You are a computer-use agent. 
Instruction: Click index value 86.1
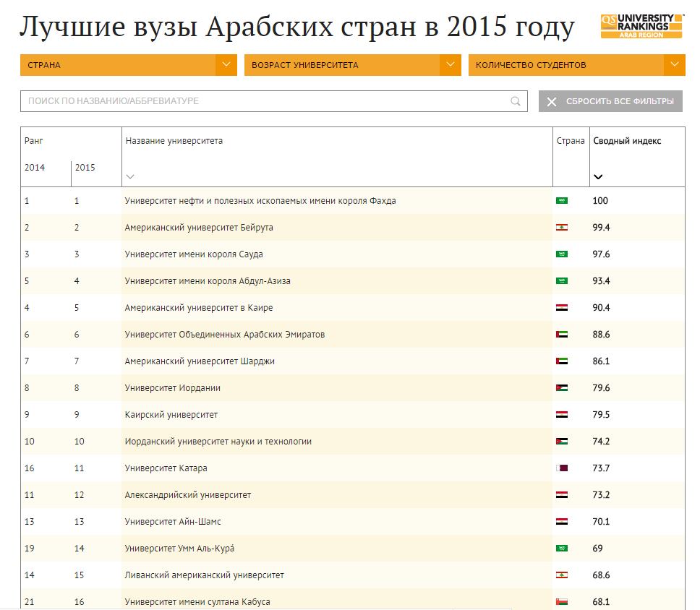(x=601, y=361)
